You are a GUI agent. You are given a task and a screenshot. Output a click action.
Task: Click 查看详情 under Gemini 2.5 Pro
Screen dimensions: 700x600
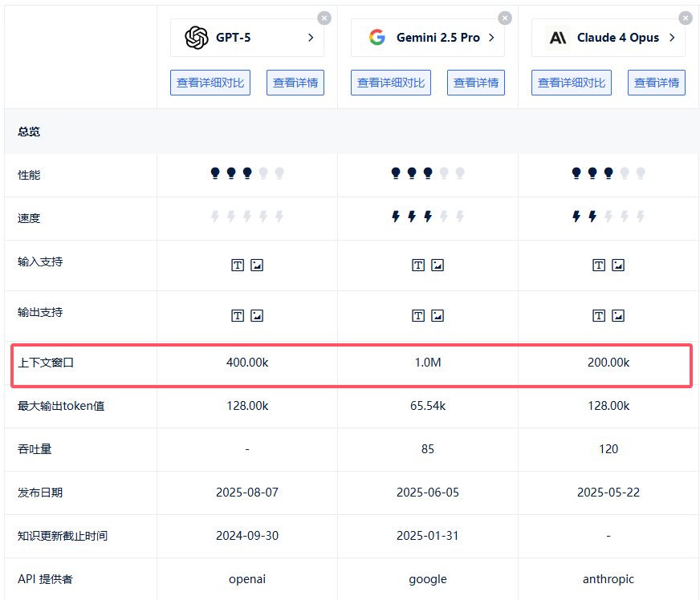coord(476,83)
